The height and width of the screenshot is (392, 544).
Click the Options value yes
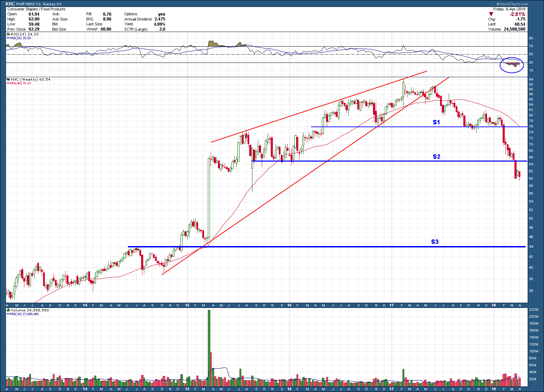point(162,14)
